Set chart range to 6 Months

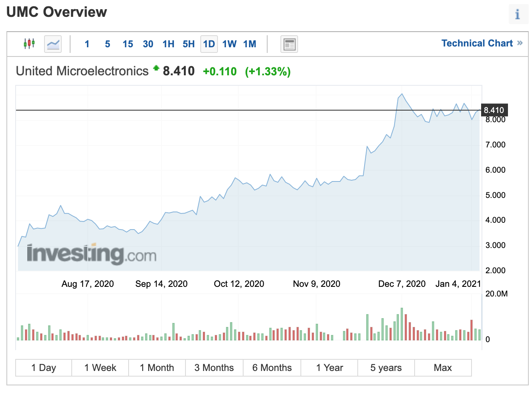(272, 368)
